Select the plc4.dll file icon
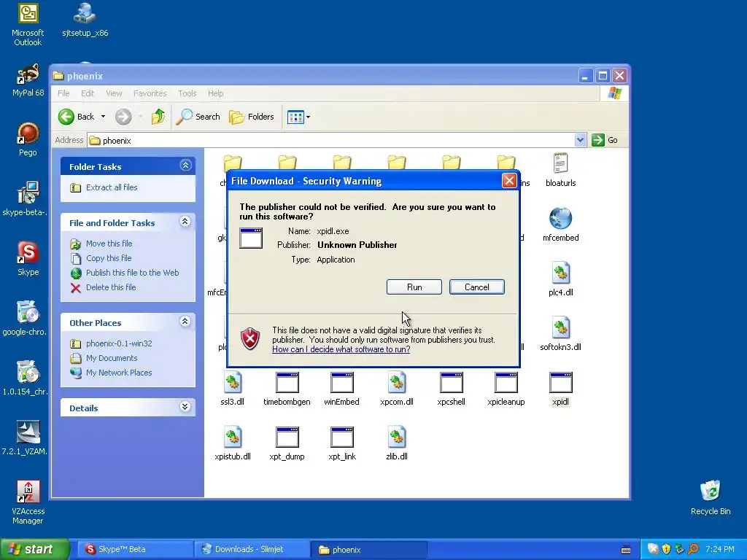The width and height of the screenshot is (747, 560). tap(561, 279)
